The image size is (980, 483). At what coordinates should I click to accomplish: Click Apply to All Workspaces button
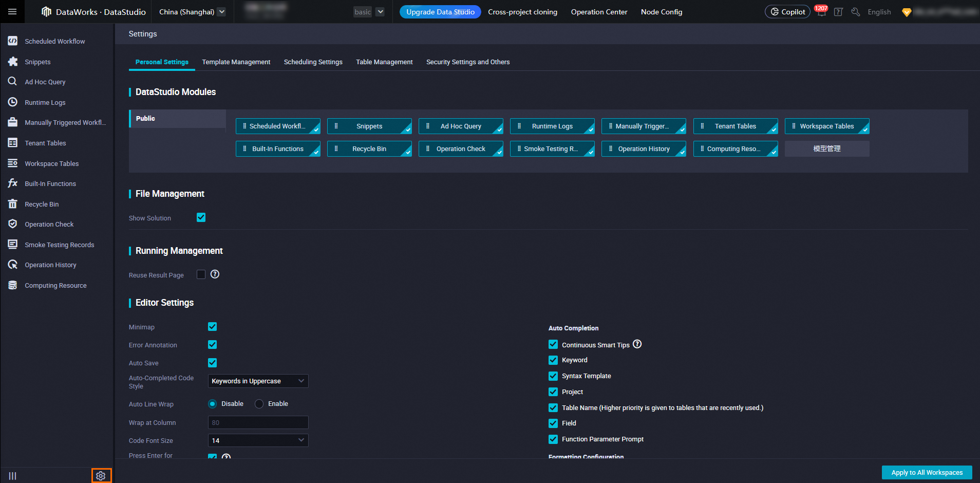point(927,472)
